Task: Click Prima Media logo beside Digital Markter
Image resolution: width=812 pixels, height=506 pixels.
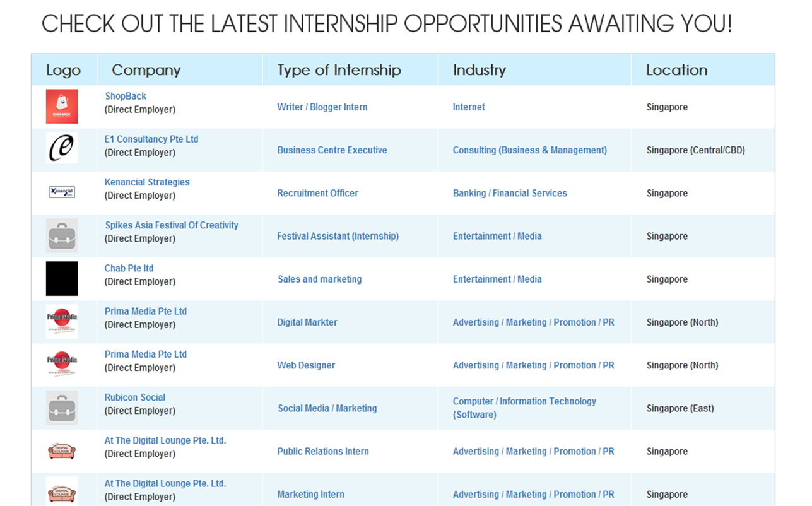Action: [62, 322]
